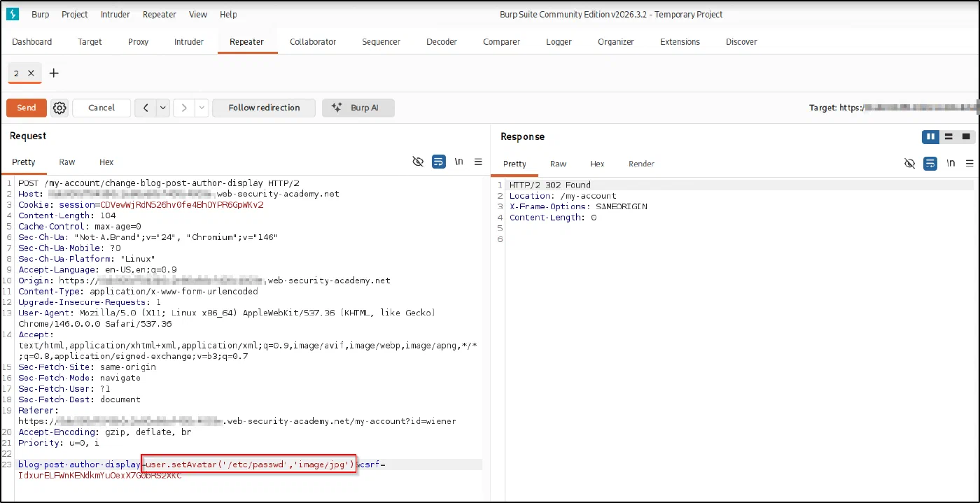The width and height of the screenshot is (980, 503).
Task: Select Response Hex view tab
Action: 597,164
